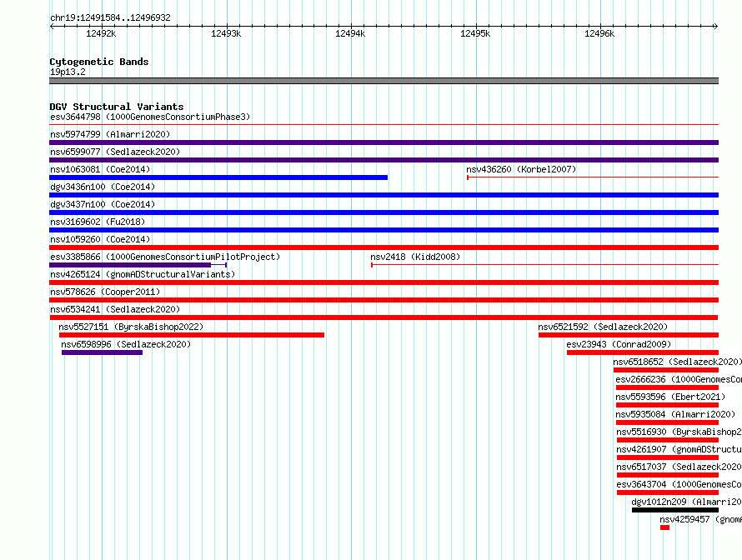742x560 pixels.
Task: Click the 12495k ruler position
Action: [x=475, y=33]
